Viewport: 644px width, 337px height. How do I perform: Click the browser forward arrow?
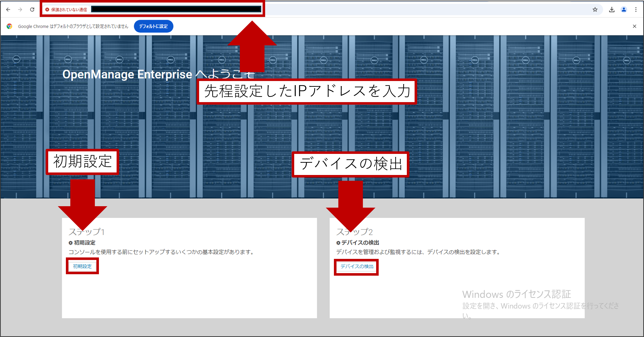coord(20,10)
